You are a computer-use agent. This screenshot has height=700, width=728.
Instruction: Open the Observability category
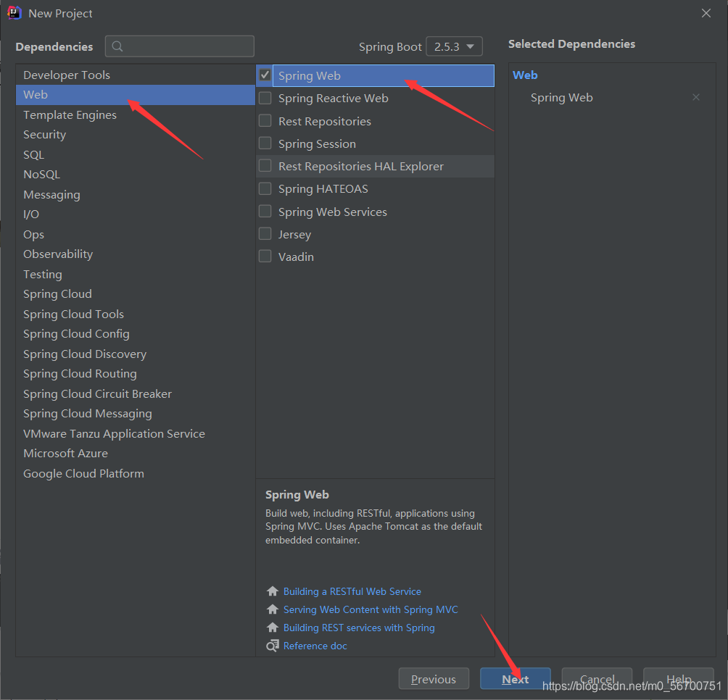[x=135, y=254]
